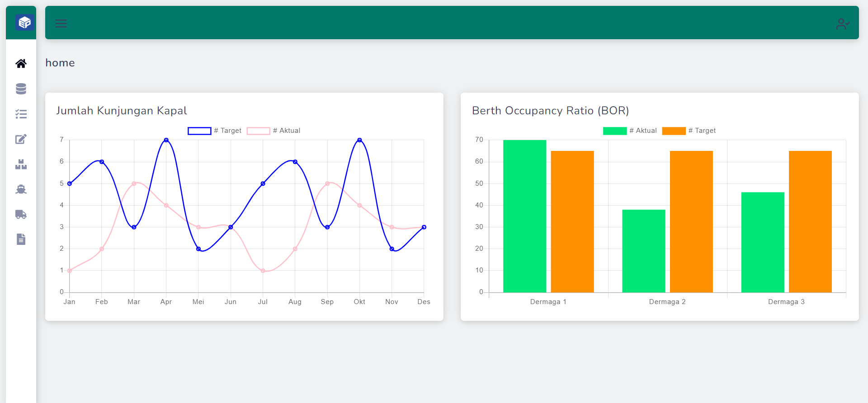This screenshot has width=868, height=403.
Task: Select the truck icon in the sidebar
Action: (21, 214)
